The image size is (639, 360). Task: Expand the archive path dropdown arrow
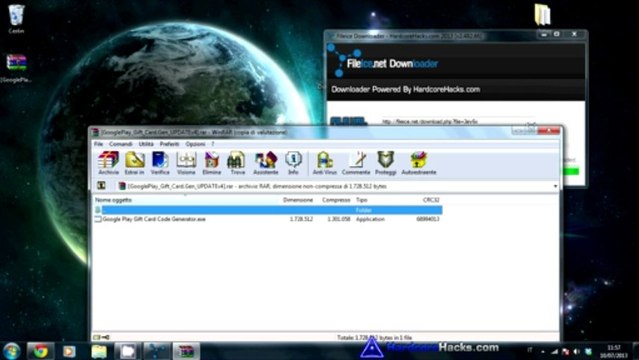click(555, 186)
